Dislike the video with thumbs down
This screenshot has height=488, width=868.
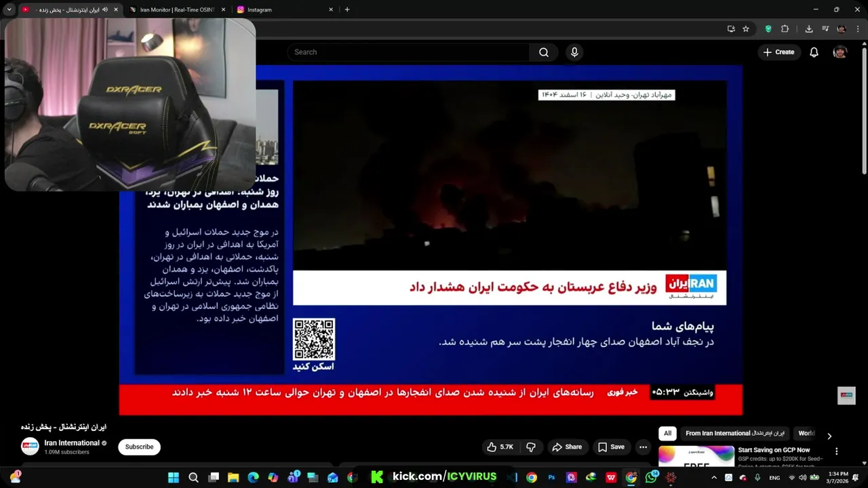[531, 447]
